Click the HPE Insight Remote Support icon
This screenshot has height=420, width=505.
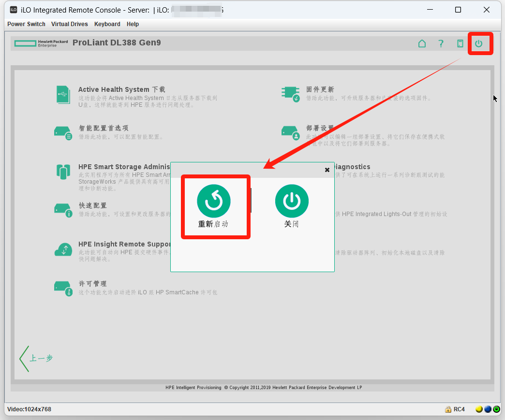(63, 249)
